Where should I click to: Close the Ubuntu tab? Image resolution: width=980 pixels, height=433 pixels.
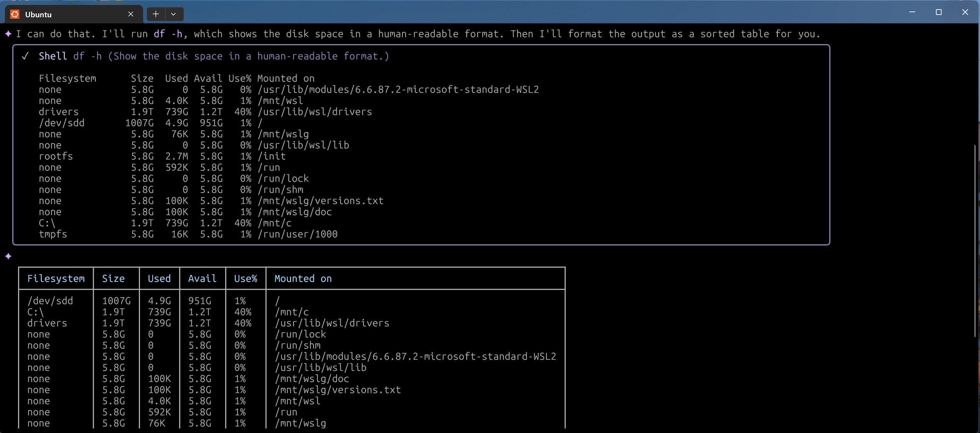pyautogui.click(x=131, y=14)
